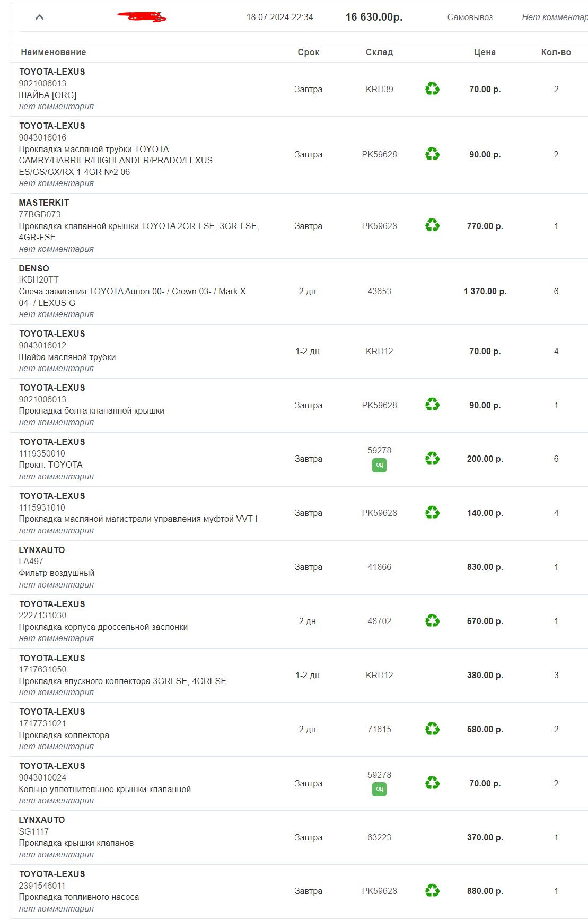The width and height of the screenshot is (588, 920).
Task: Collapse the order using the top chevron
Action: pyautogui.click(x=39, y=17)
